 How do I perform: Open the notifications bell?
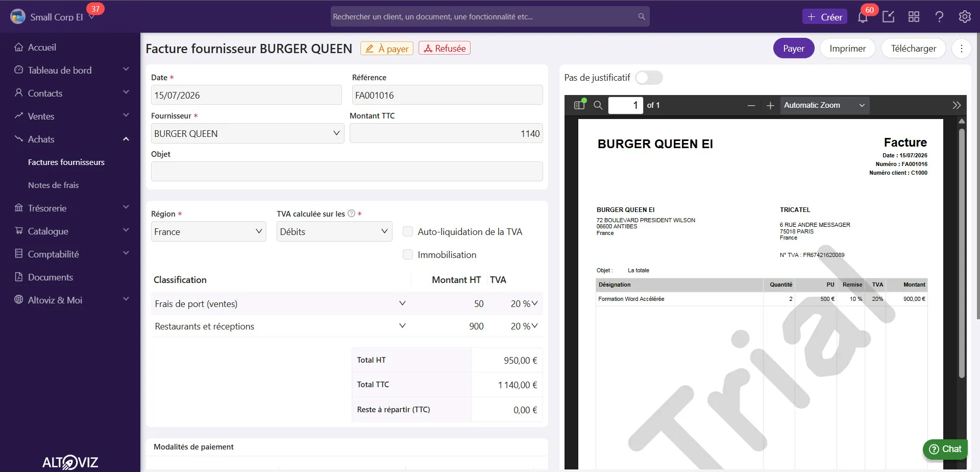pos(863,17)
